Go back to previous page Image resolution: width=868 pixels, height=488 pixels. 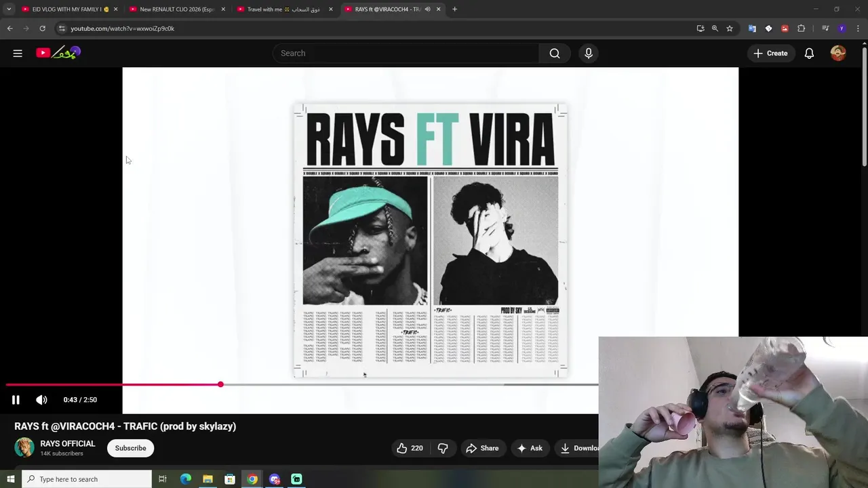pyautogui.click(x=9, y=28)
